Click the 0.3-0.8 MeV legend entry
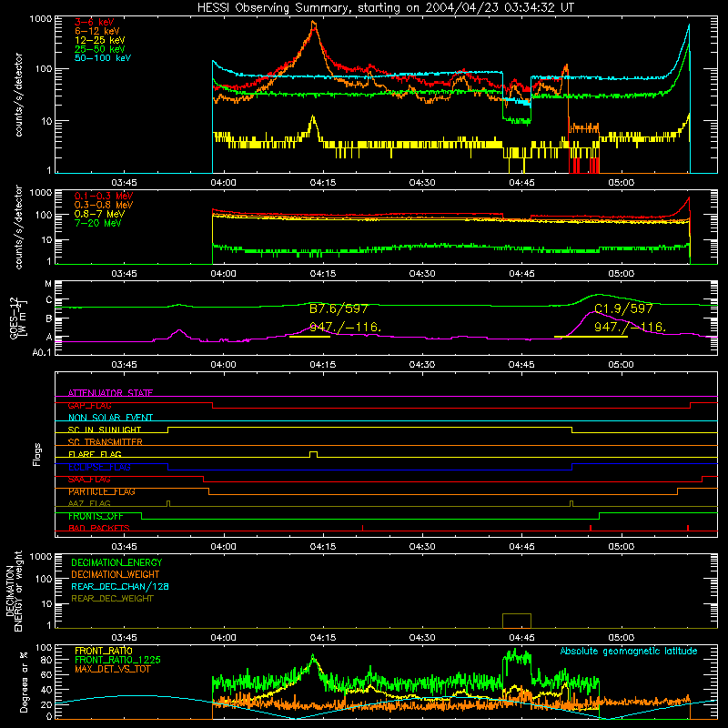This screenshot has width=728, height=728. pos(104,205)
